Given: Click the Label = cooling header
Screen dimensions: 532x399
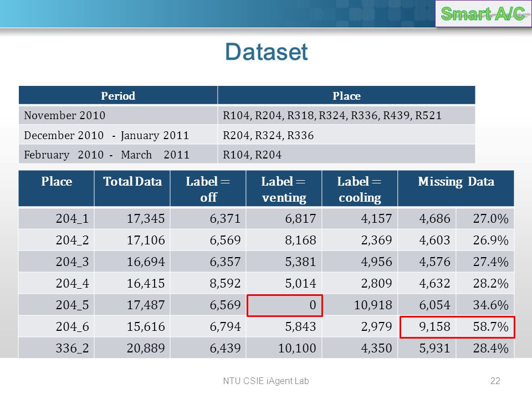Looking at the screenshot, I should click(360, 188).
